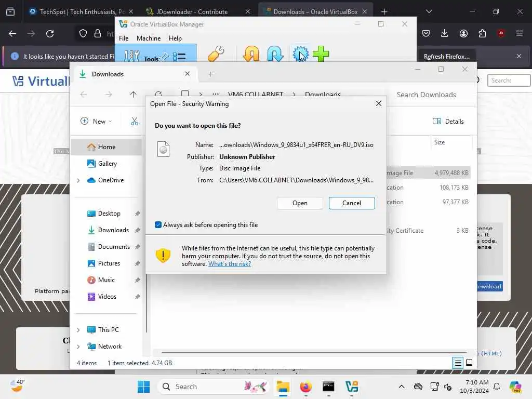Reload the page in Firefox
This screenshot has height=399, width=532.
point(50,34)
